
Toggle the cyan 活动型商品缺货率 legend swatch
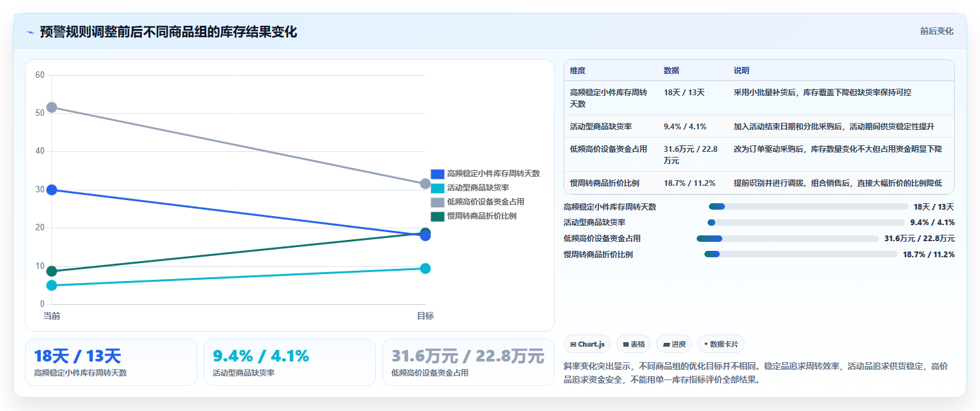pos(438,188)
